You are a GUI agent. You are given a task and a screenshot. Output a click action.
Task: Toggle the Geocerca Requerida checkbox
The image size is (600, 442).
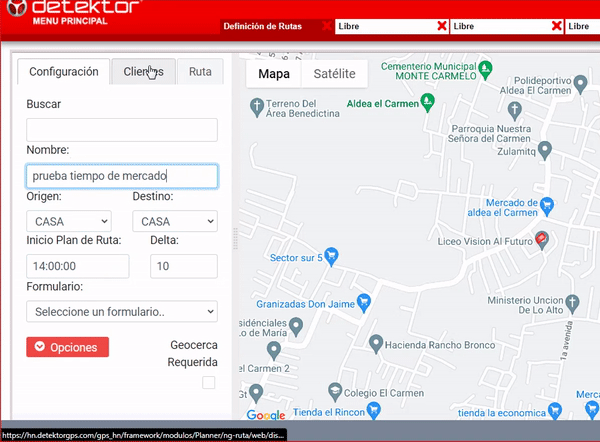pos(209,382)
